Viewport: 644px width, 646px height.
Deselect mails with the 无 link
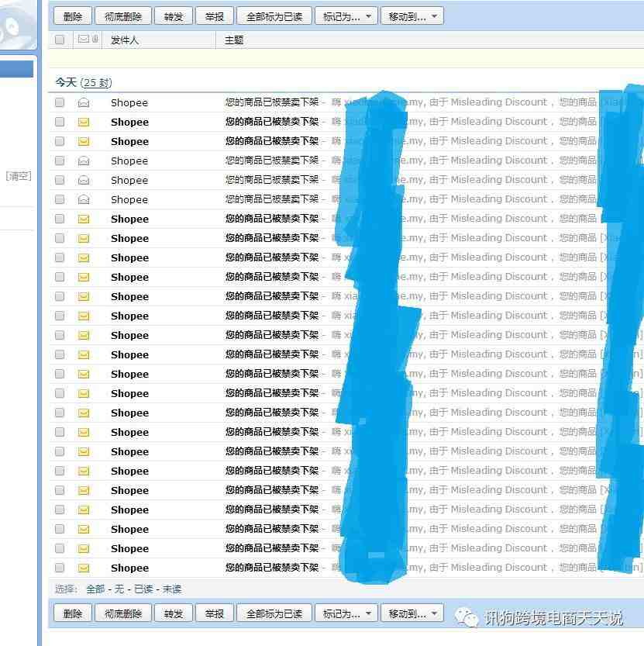119,589
